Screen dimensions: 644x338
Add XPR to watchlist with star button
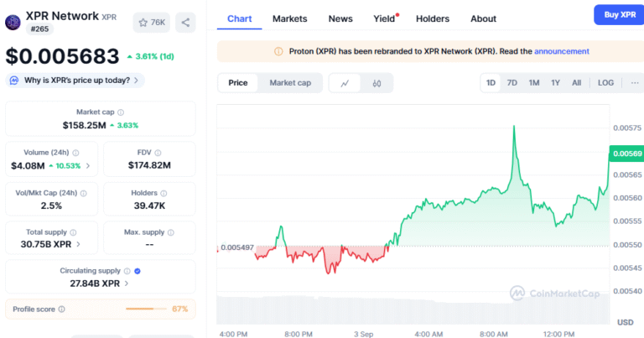click(x=151, y=23)
